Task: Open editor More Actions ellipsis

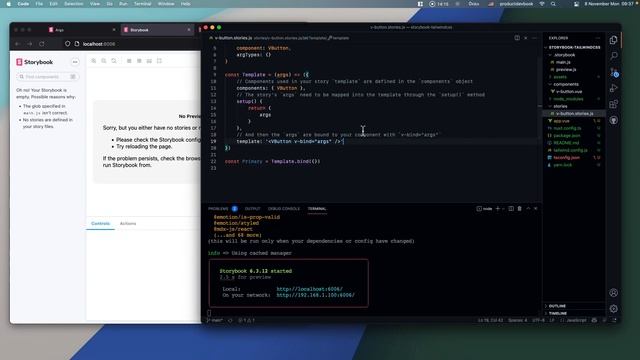Action: pos(534,38)
